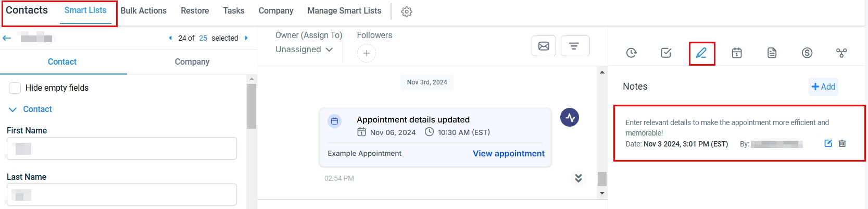Add a new note
This screenshot has width=868, height=209.
click(x=823, y=87)
